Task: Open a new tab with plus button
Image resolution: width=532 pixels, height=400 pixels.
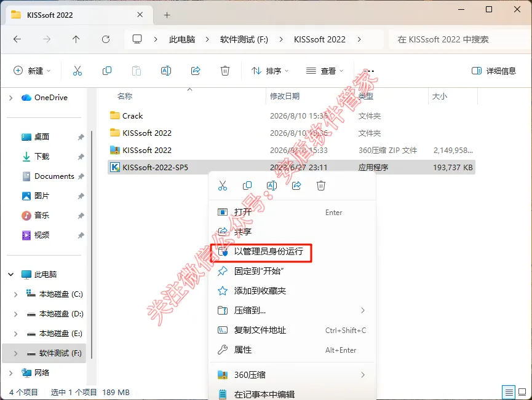Action: pos(167,15)
